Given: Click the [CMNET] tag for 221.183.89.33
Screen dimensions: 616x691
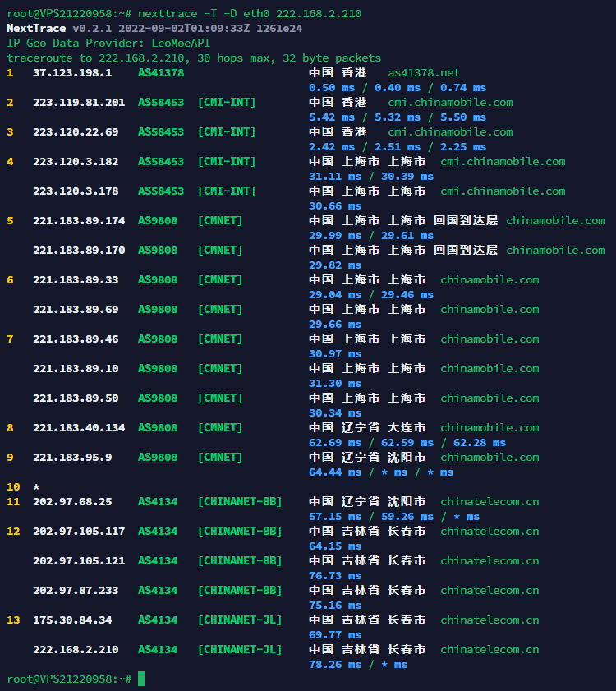Looking at the screenshot, I should [220, 279].
